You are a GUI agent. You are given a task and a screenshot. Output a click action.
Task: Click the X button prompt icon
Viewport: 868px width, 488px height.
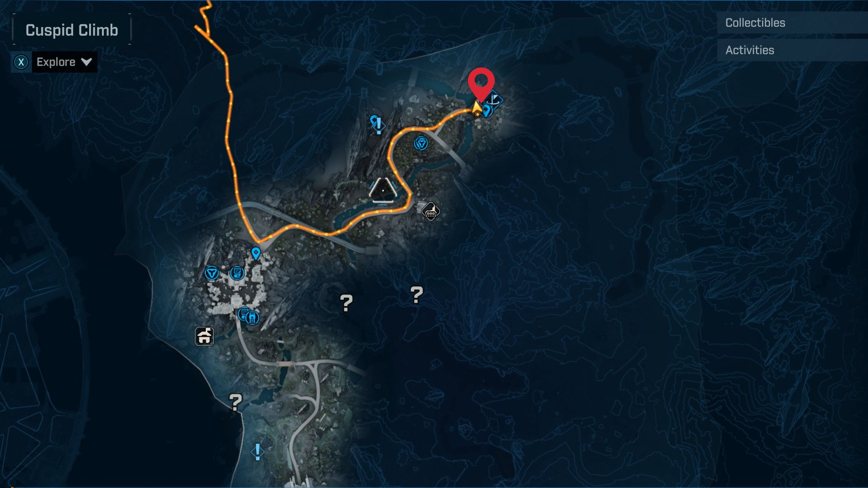21,62
